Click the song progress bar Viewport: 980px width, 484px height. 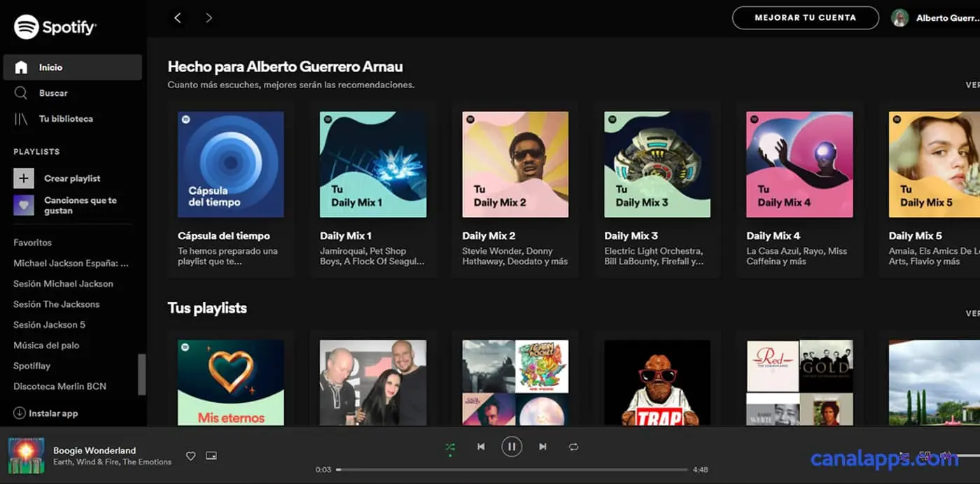(512, 470)
